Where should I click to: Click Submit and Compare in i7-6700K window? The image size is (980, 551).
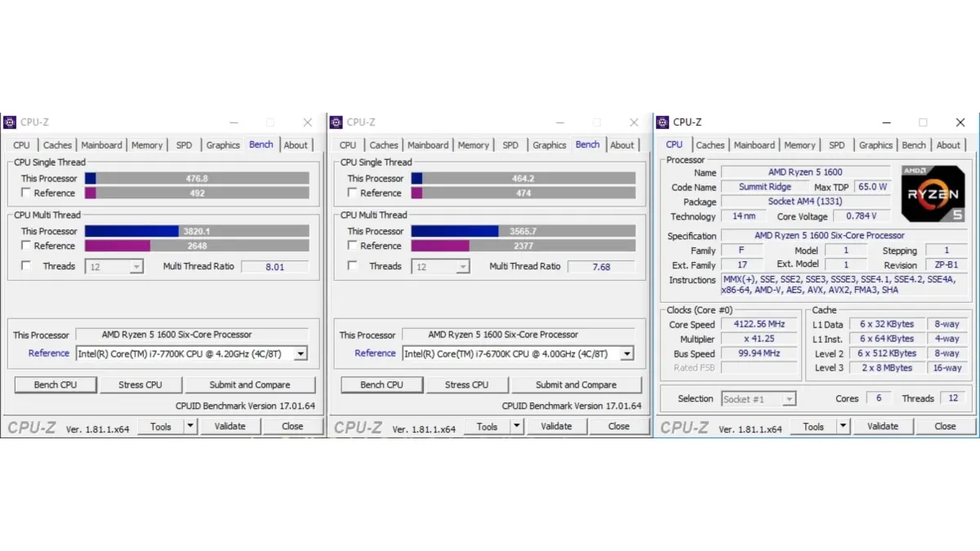[576, 384]
